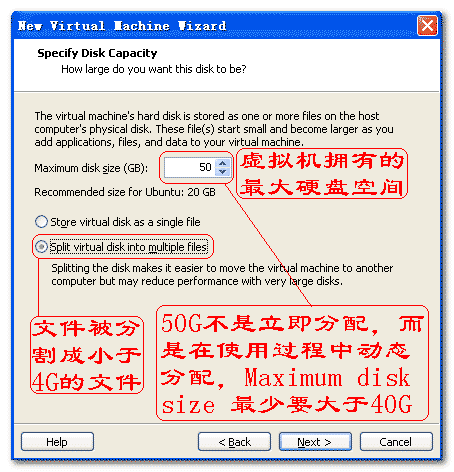
Task: Go back with the < Back button
Action: click(x=234, y=442)
